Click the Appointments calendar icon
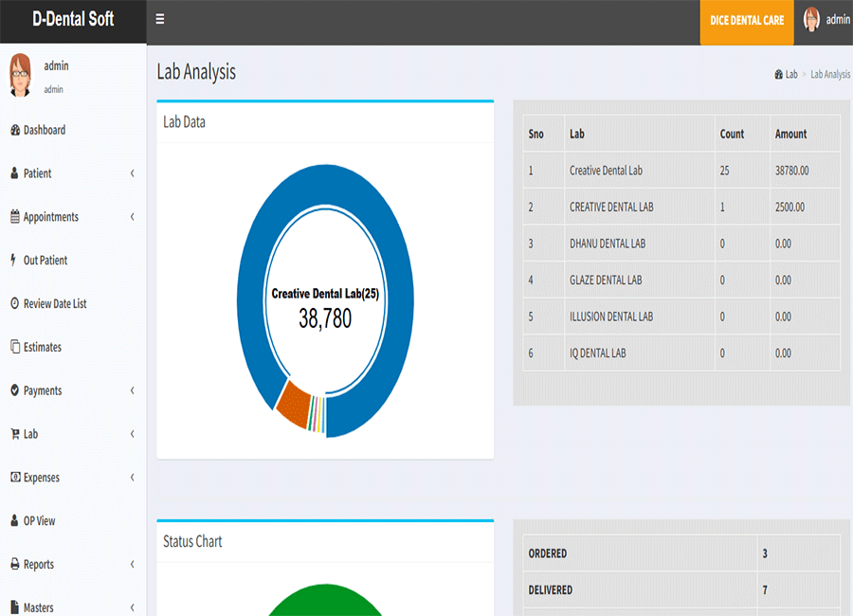 point(14,217)
